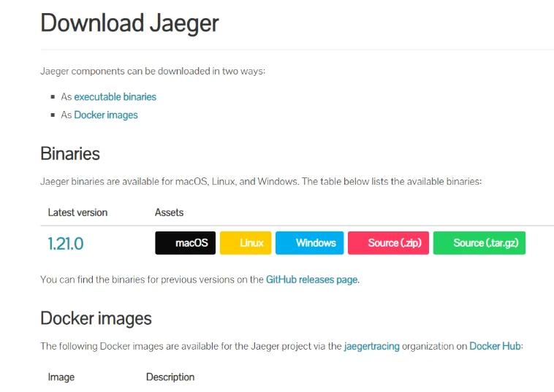The height and width of the screenshot is (392, 554).
Task: Open the jaegertracing organization link
Action: [x=372, y=346]
